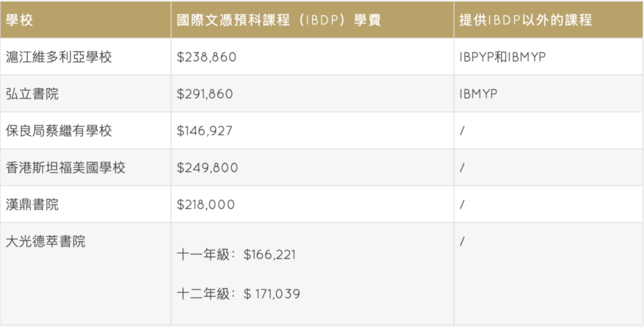Select the 大光德萃書院 school name
Screen dimensions: 644x327
pyautogui.click(x=45, y=242)
